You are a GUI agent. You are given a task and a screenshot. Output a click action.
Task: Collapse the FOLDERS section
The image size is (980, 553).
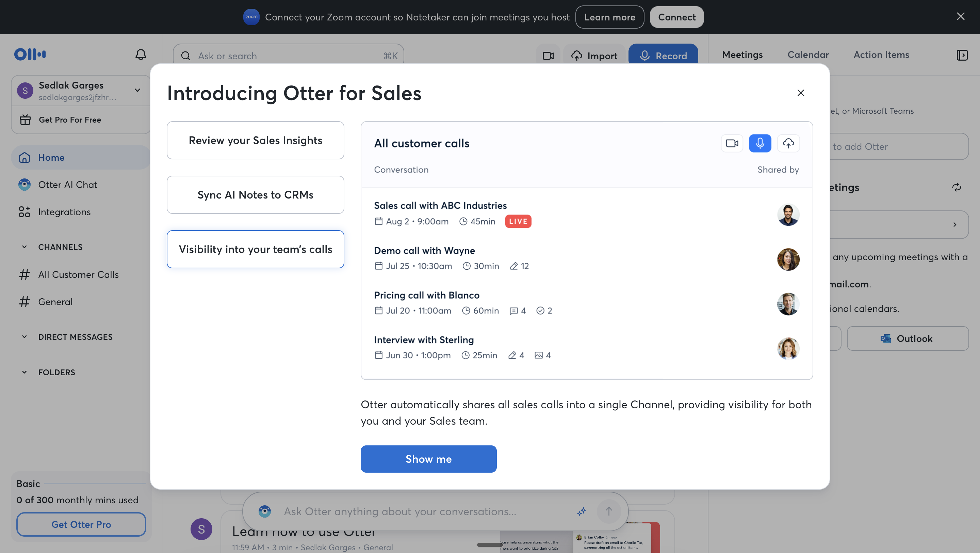[x=24, y=372]
